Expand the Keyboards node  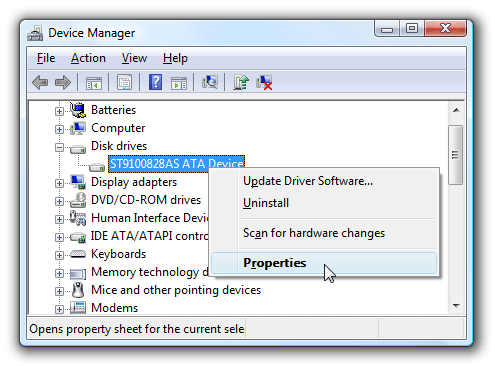click(59, 255)
